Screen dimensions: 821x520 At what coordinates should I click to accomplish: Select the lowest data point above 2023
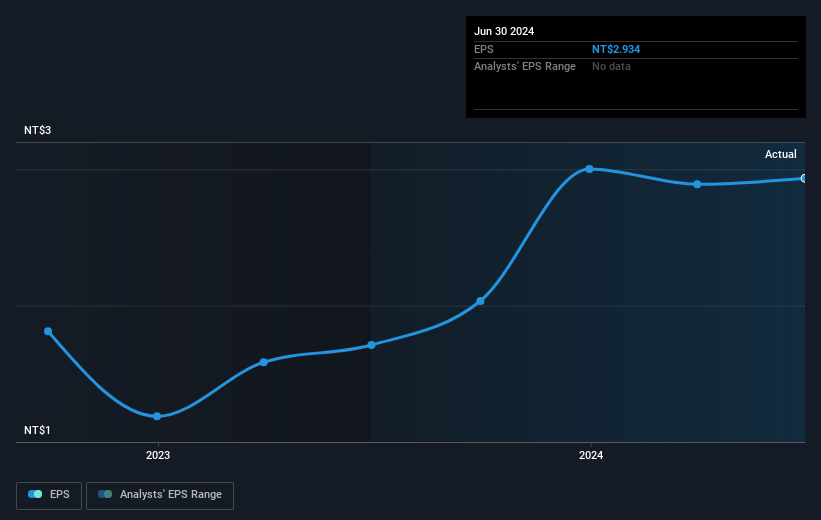157,416
